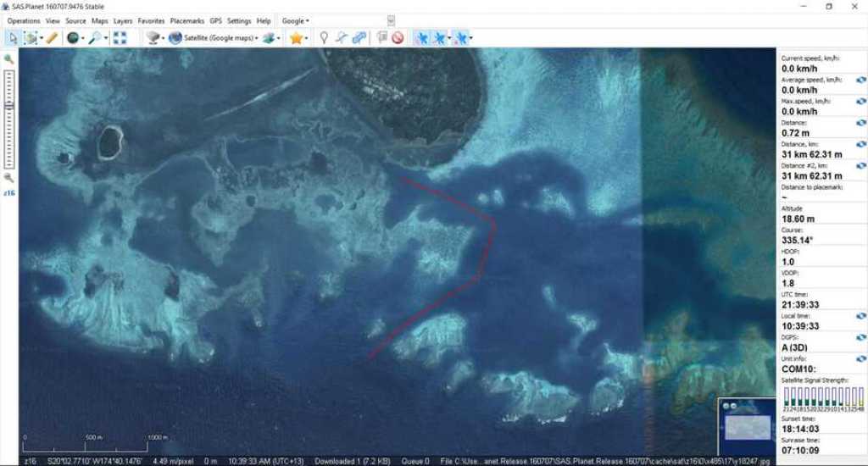Click the vertical zoom level slider
Viewport: 868px width, 466px height.
point(9,119)
